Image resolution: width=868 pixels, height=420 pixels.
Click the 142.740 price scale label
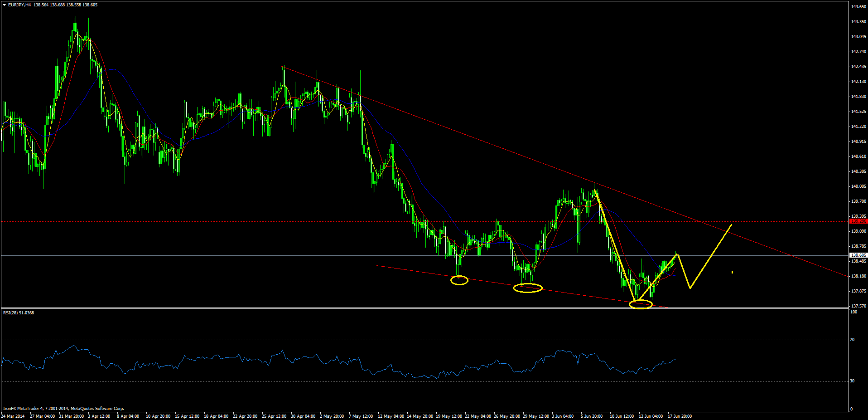[858, 52]
